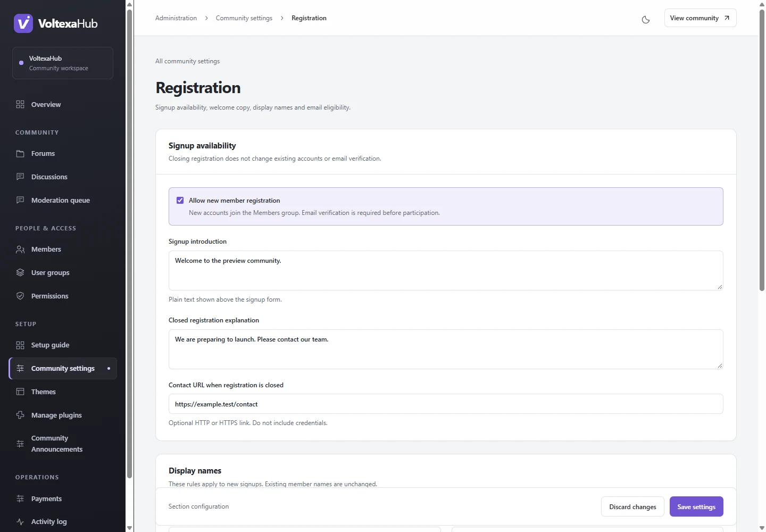Image resolution: width=766 pixels, height=532 pixels.
Task: Click the Contact URL input field
Action: pyautogui.click(x=446, y=404)
